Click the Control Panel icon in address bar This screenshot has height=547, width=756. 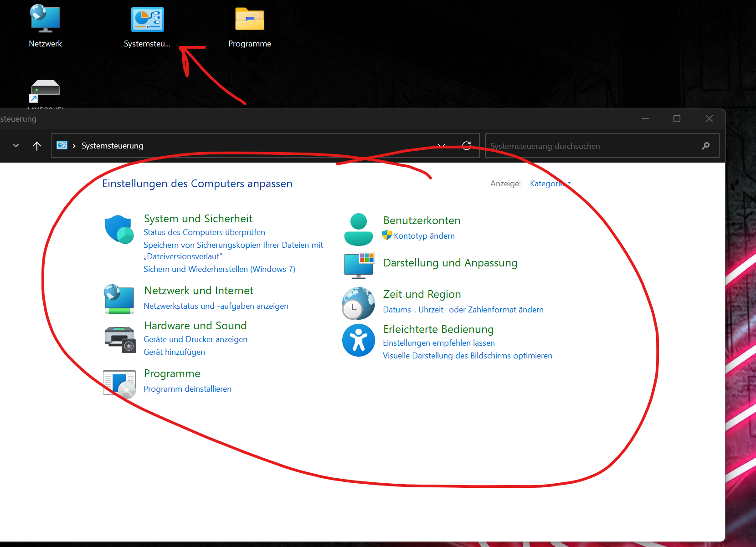click(x=62, y=145)
